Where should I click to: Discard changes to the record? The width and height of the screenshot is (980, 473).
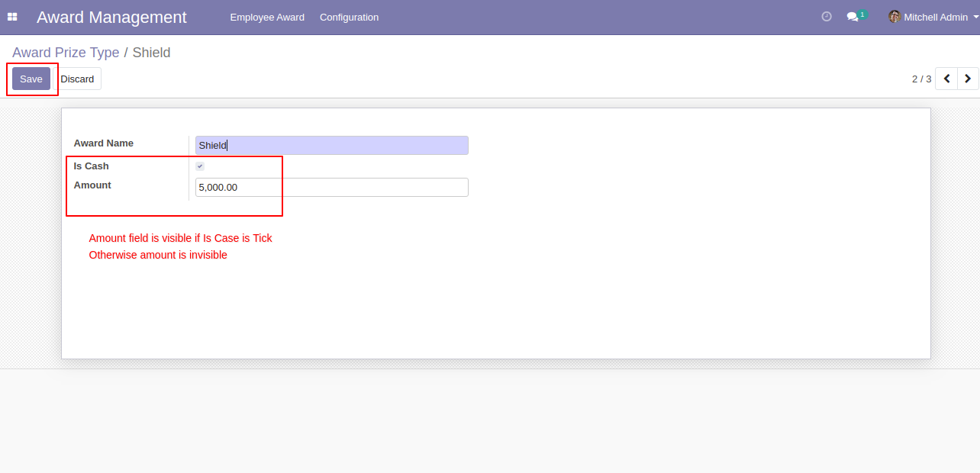pos(77,79)
